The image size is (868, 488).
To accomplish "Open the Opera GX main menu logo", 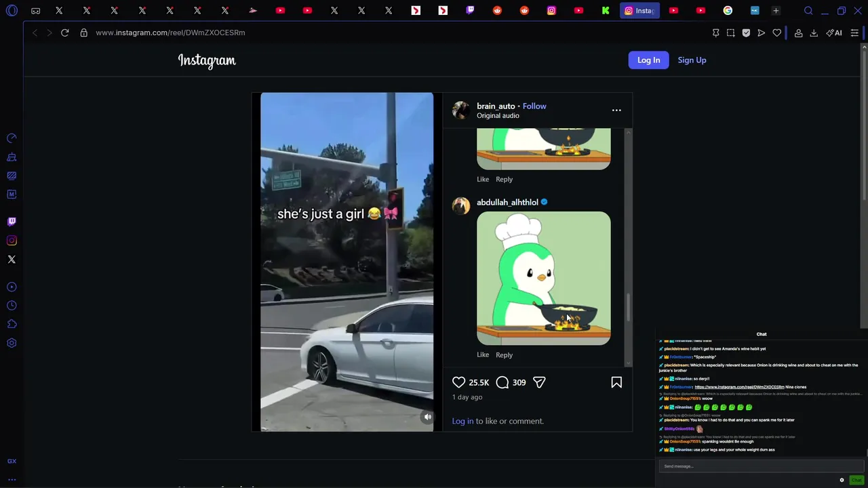I will [x=12, y=11].
